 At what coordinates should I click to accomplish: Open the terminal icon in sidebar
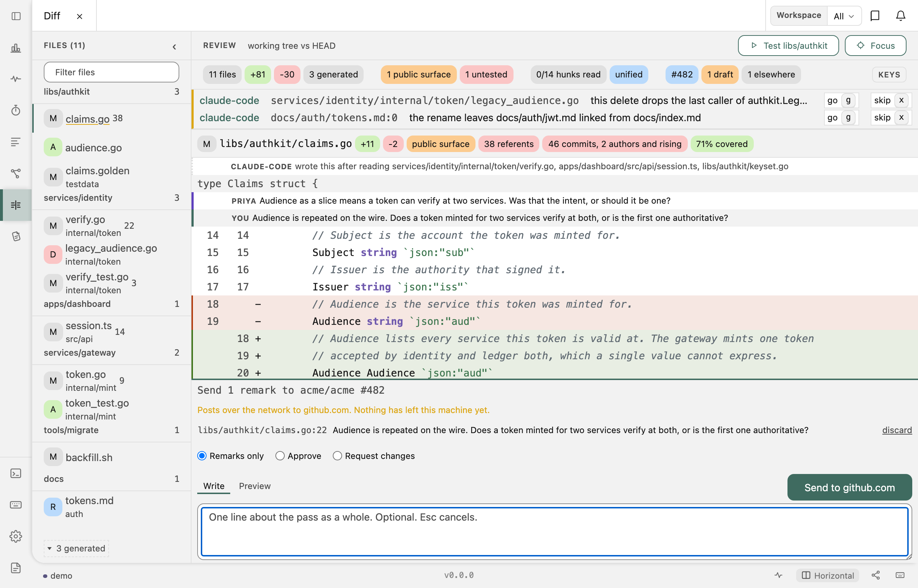[16, 474]
